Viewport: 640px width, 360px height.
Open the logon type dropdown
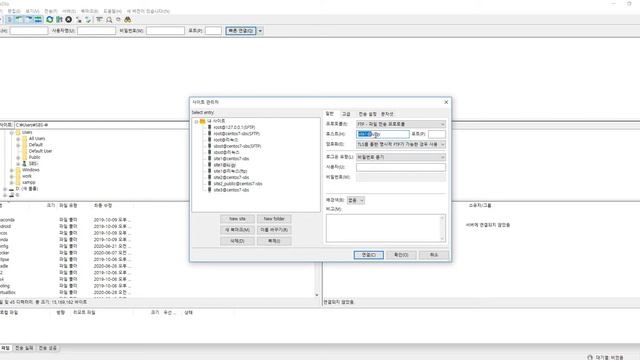(401, 157)
